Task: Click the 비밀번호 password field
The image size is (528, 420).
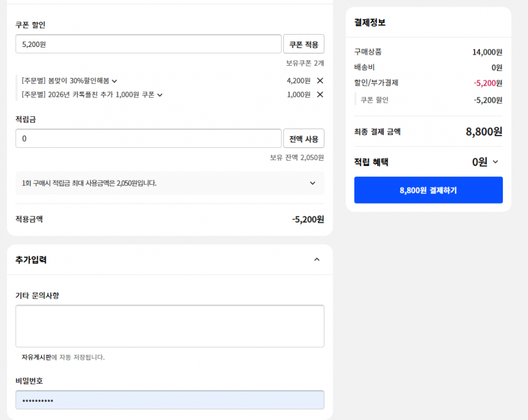Action: [170, 400]
